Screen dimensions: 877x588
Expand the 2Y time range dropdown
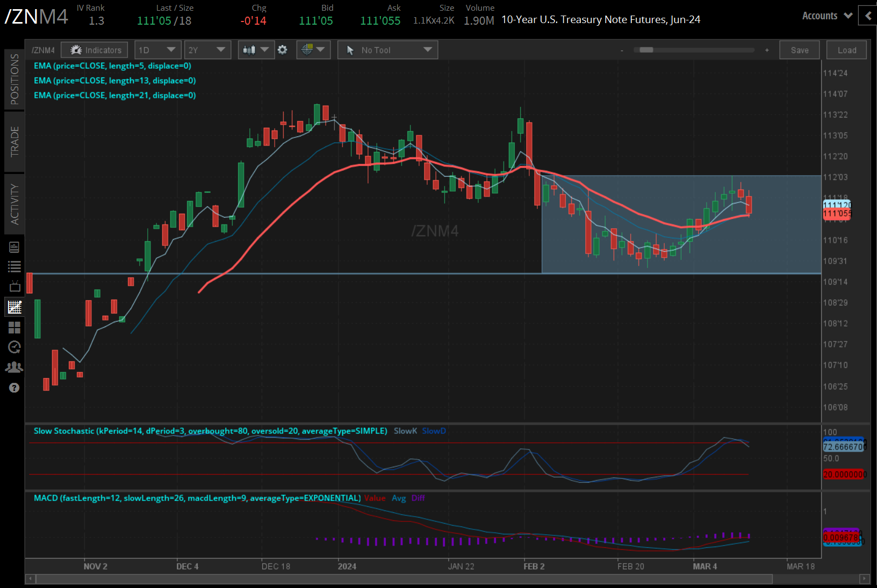pos(207,49)
